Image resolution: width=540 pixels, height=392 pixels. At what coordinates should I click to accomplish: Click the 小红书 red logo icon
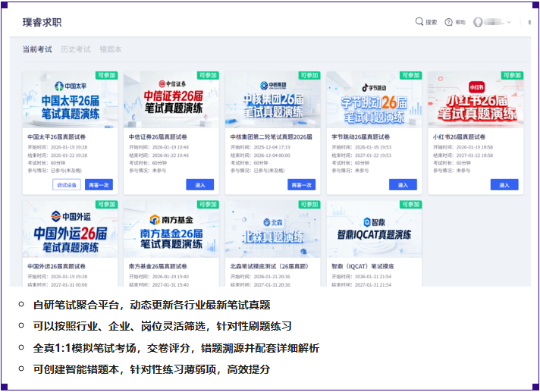(476, 87)
